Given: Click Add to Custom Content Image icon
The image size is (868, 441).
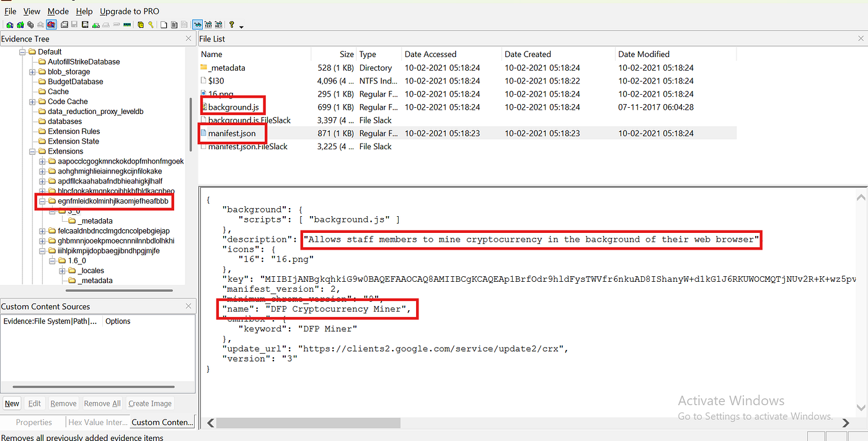Looking at the screenshot, I should pyautogui.click(x=95, y=25).
